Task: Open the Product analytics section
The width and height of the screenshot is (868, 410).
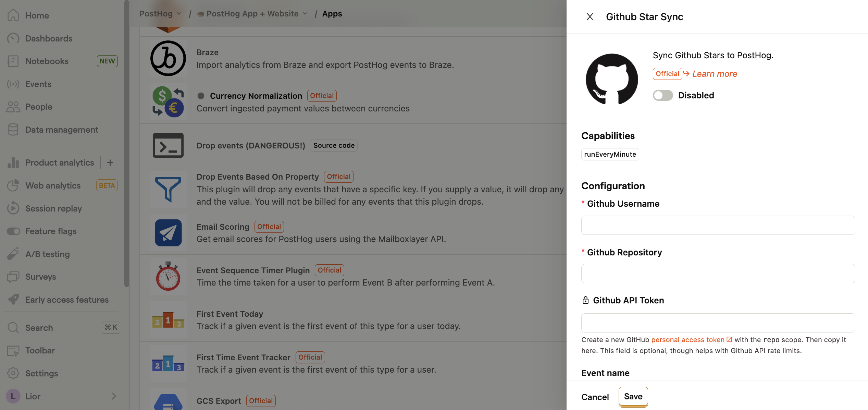Action: click(x=59, y=163)
